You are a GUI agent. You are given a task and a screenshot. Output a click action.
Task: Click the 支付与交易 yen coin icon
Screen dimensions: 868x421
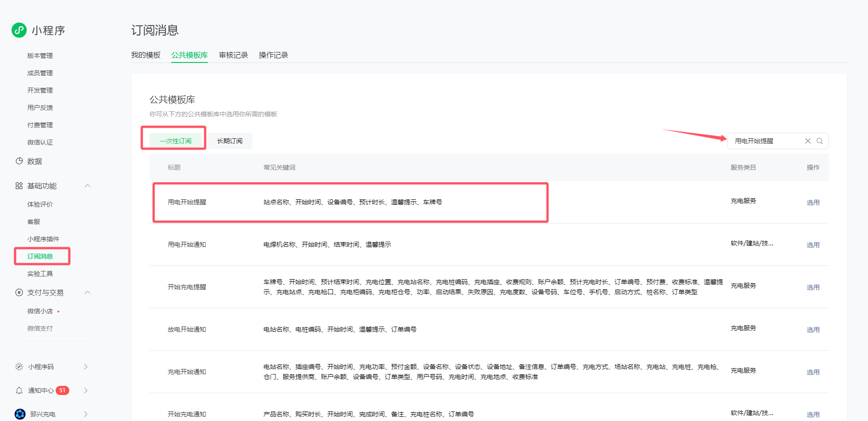19,292
